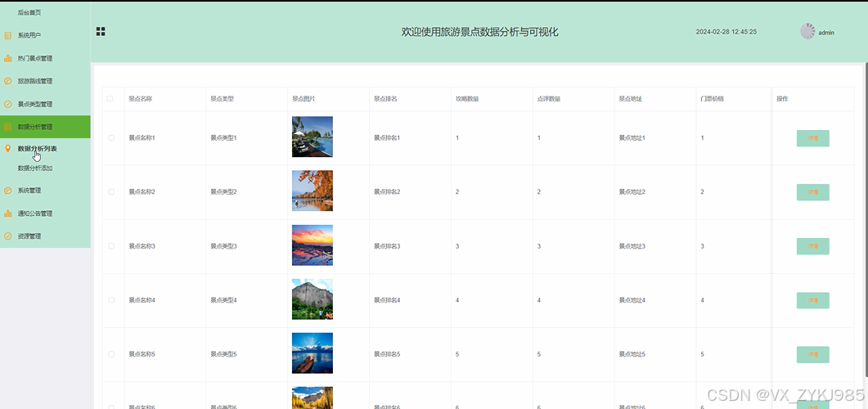Click the 景点地址 column header
The height and width of the screenshot is (409, 868).
point(631,99)
